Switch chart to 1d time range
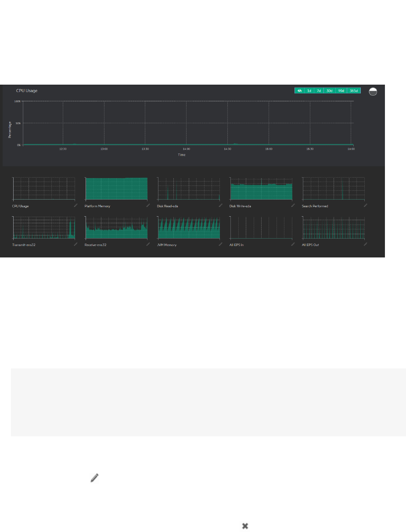Viewport: 406px width, 532px height. [309, 91]
